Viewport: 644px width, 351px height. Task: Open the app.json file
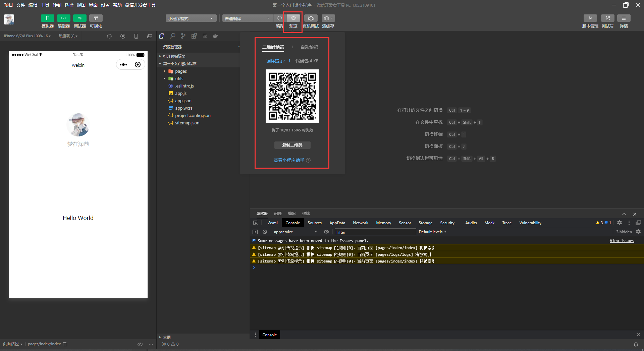(x=183, y=101)
